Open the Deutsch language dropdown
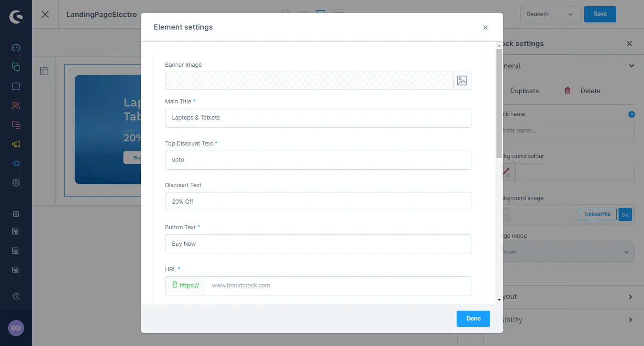Image resolution: width=644 pixels, height=346 pixels. (550, 14)
